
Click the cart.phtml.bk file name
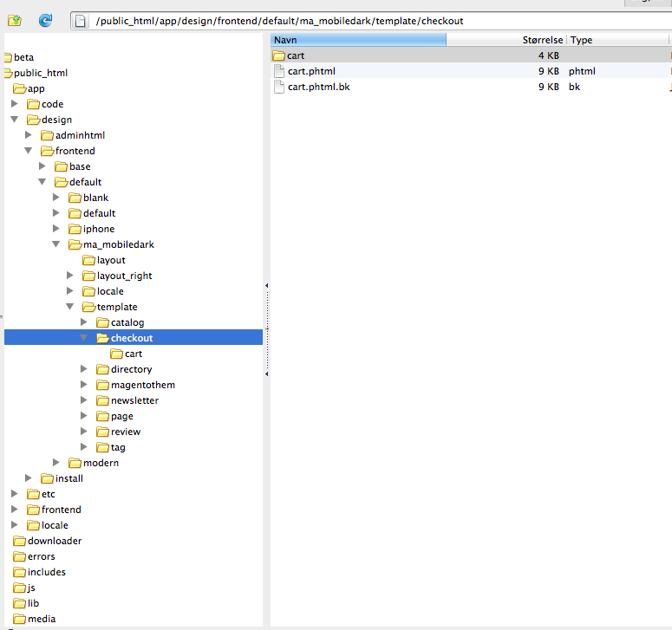[319, 87]
